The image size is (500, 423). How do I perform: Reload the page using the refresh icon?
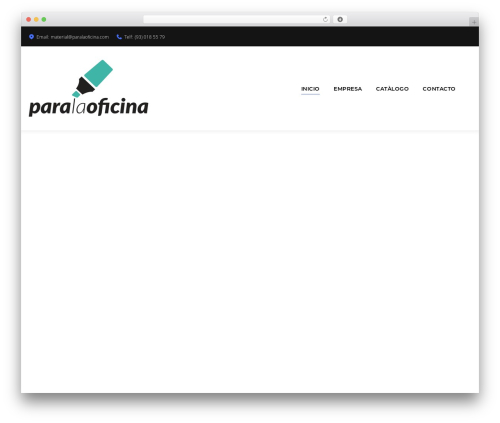(x=325, y=20)
